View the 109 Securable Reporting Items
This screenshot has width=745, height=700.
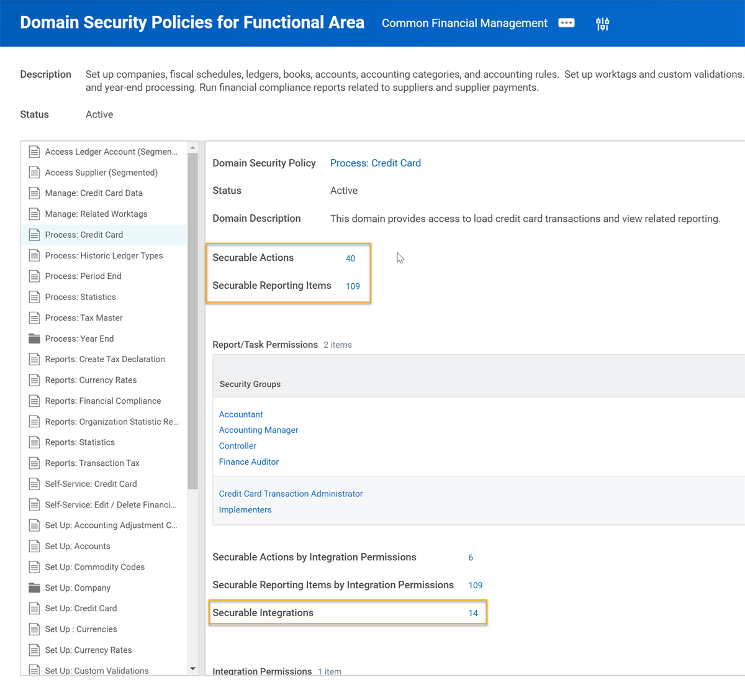click(x=353, y=286)
